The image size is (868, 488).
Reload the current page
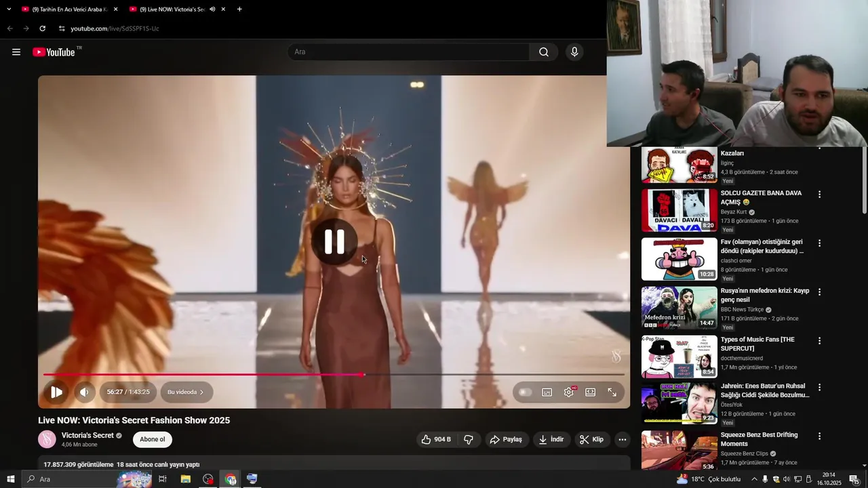click(x=42, y=28)
